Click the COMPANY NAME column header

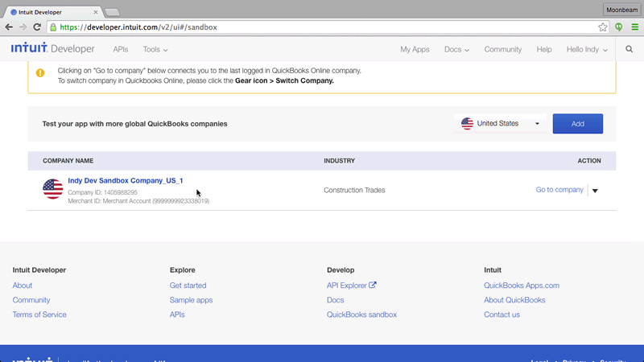pyautogui.click(x=68, y=161)
